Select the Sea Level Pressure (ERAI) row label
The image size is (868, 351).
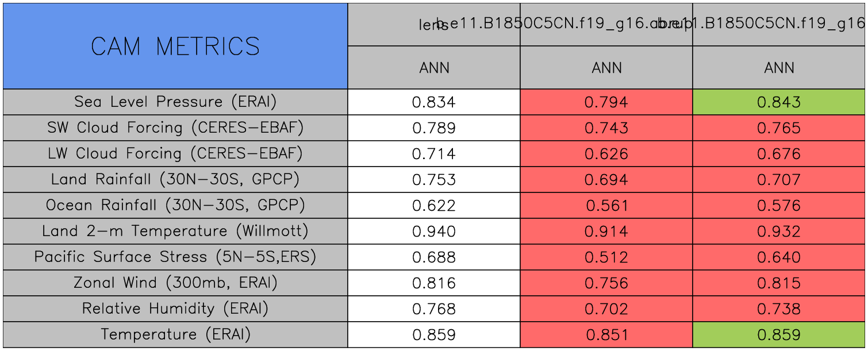point(175,102)
